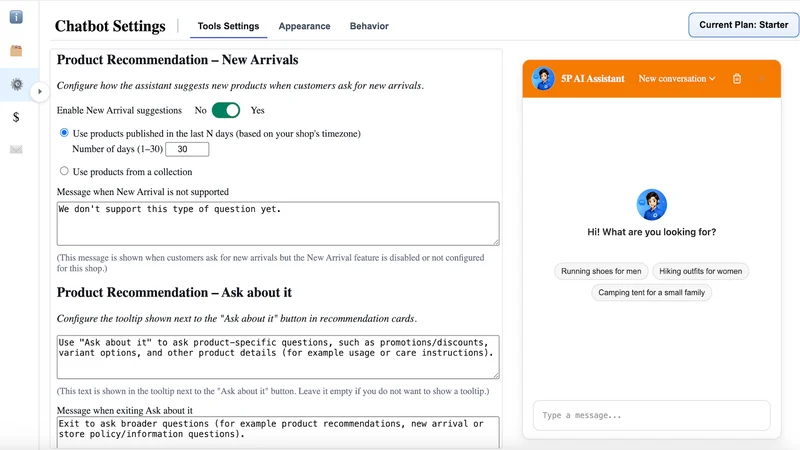Choose 'Hiking outfits for women' suggestion
800x450 pixels.
coord(701,271)
